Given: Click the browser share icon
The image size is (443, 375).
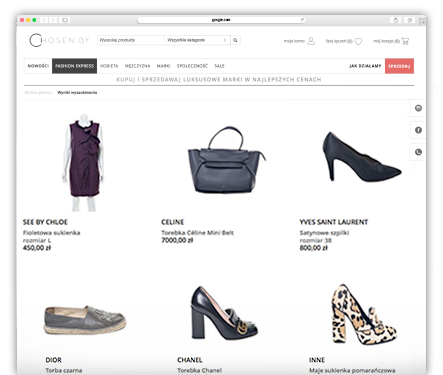Looking at the screenshot, I should coord(396,20).
